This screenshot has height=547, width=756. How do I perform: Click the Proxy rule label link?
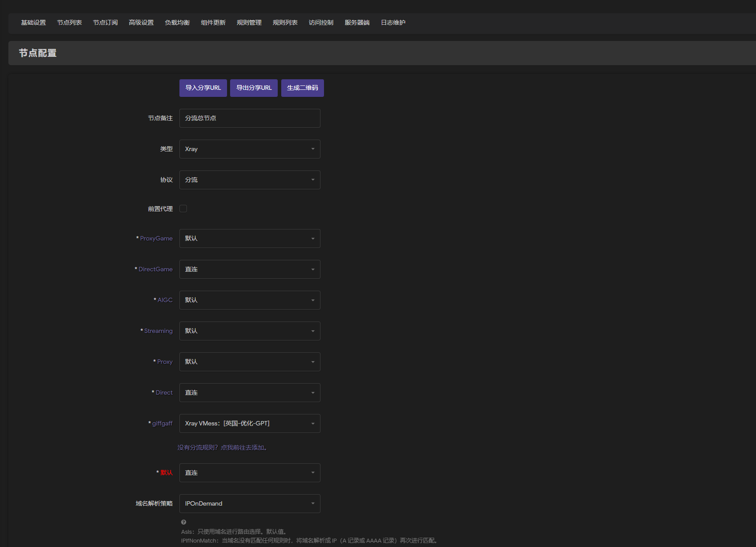tap(165, 362)
